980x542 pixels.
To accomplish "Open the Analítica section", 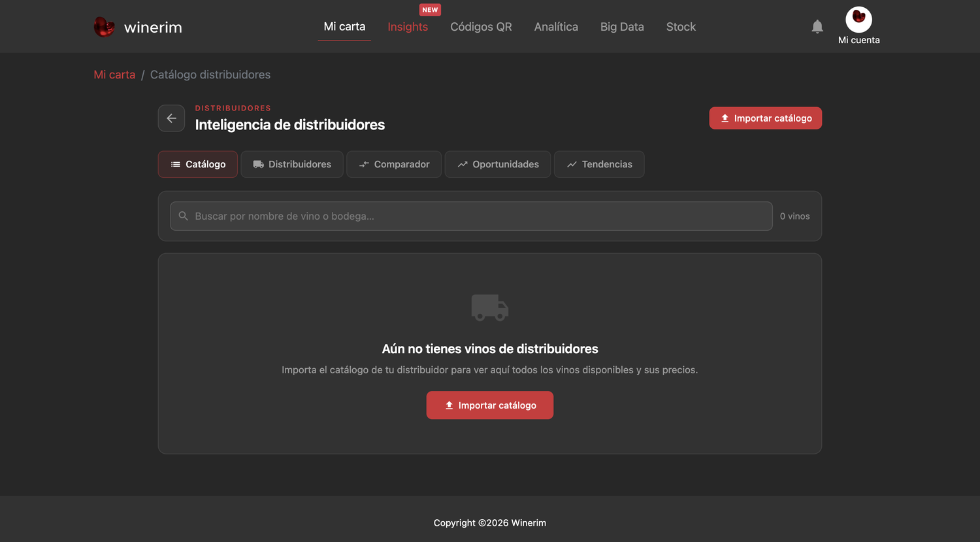I will coord(556,27).
